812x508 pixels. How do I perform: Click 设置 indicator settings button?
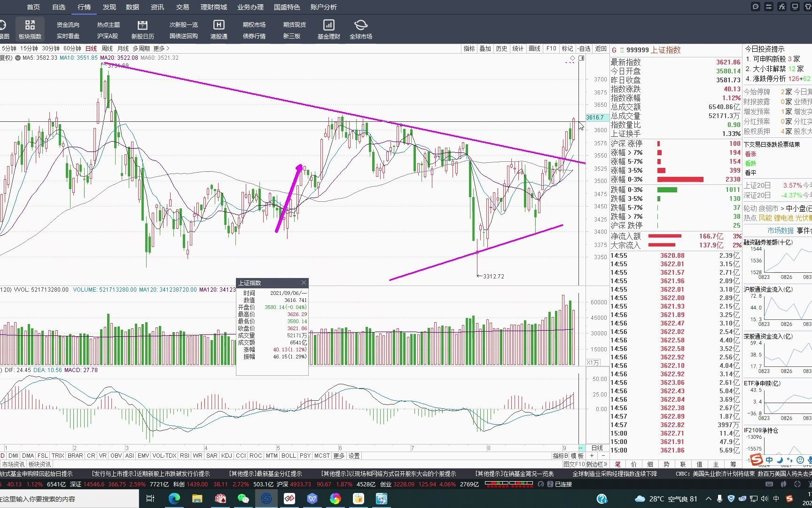354,456
